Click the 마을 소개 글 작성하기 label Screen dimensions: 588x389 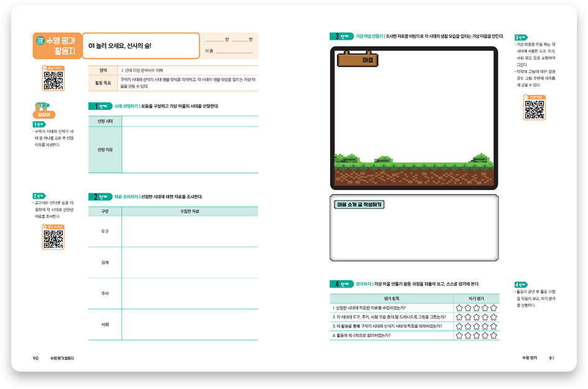pos(359,204)
